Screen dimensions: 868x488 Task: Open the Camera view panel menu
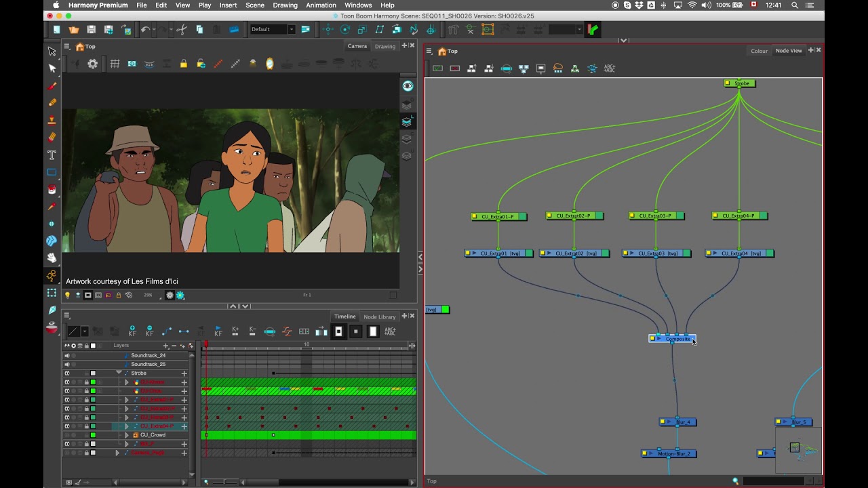pos(67,47)
